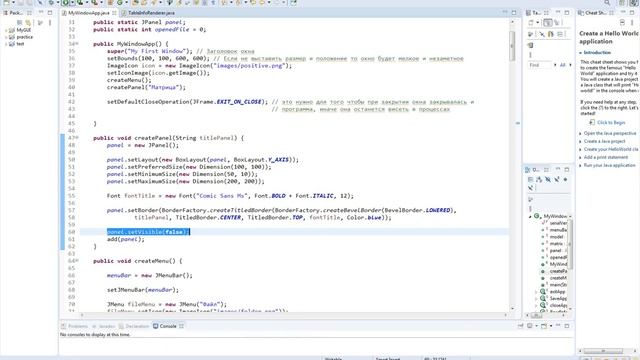
Task: Click the Cheat Sheets horizontal scrollbar
Action: [603, 351]
